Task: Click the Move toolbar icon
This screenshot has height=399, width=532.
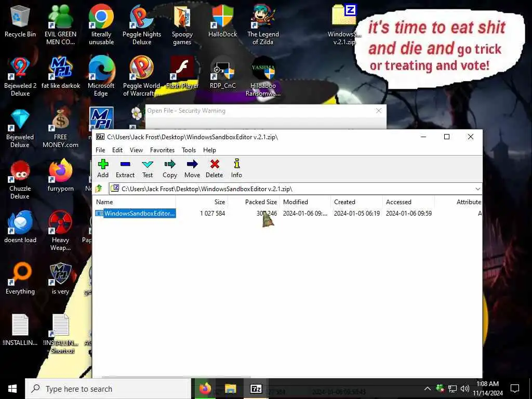Action: (192, 168)
